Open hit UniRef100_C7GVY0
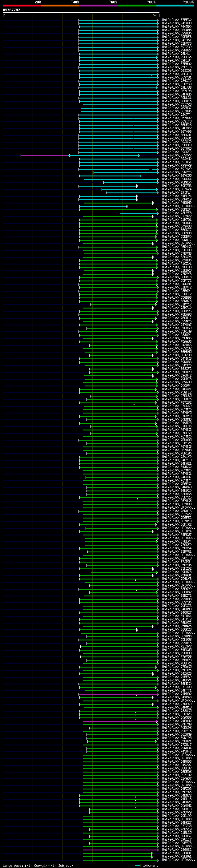 pyautogui.click(x=177, y=416)
